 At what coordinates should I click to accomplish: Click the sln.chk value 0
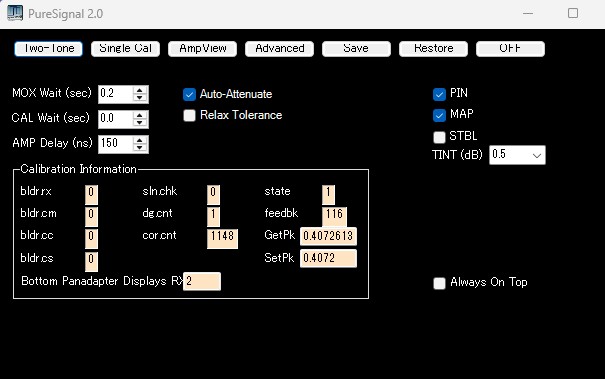point(213,194)
